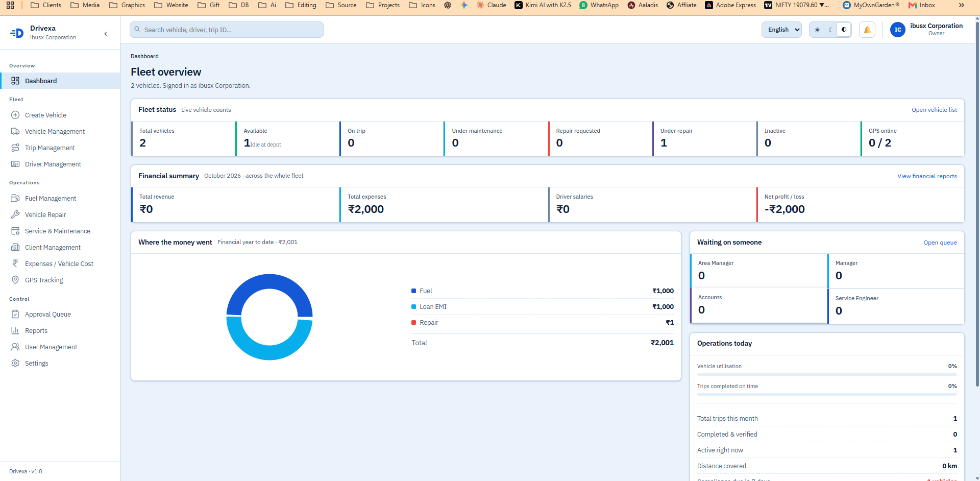The height and width of the screenshot is (481, 980).
Task: Click the Create Vehicle plus icon
Action: click(x=15, y=115)
